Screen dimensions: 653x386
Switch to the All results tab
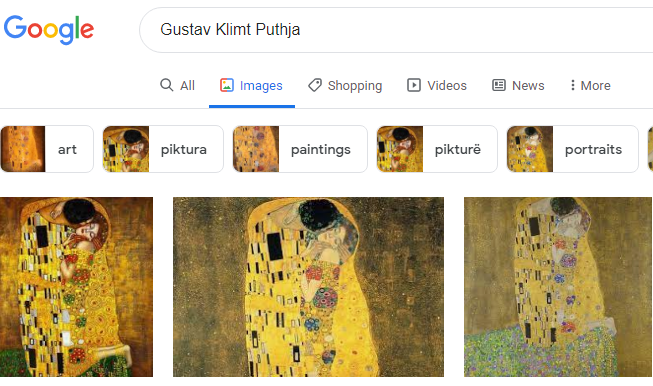[x=177, y=85]
